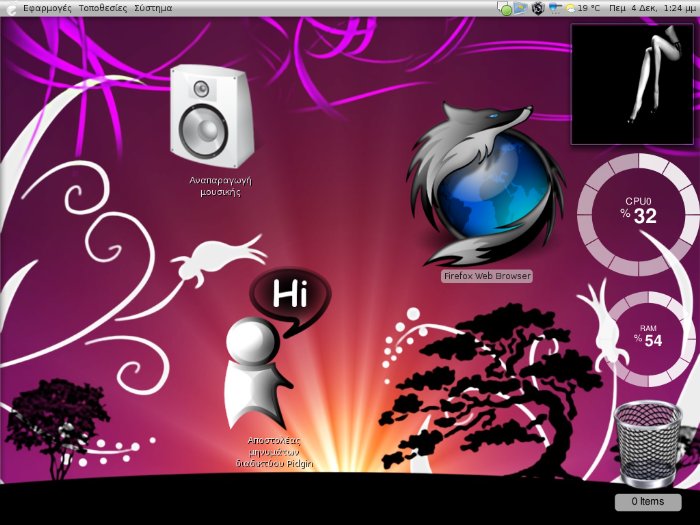The height and width of the screenshot is (525, 700).
Task: Click the black round tray icon
Action: click(538, 8)
